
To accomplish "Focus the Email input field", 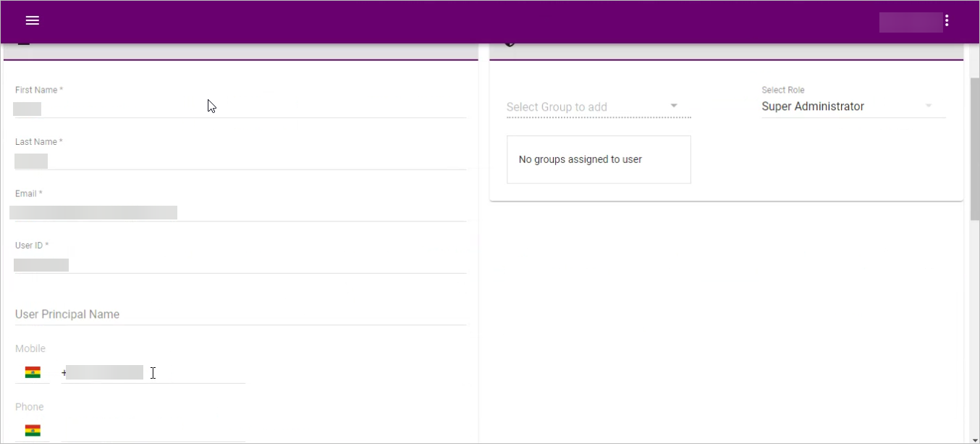I will coord(239,212).
